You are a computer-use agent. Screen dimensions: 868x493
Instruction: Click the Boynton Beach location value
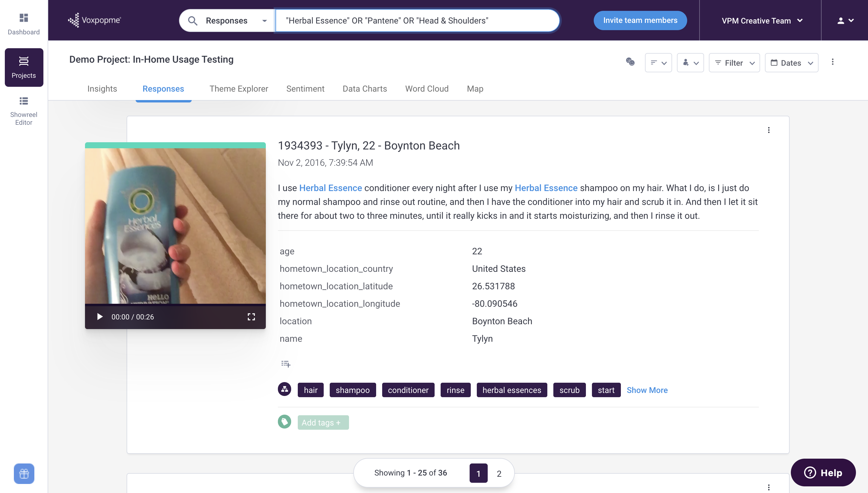[x=502, y=321]
